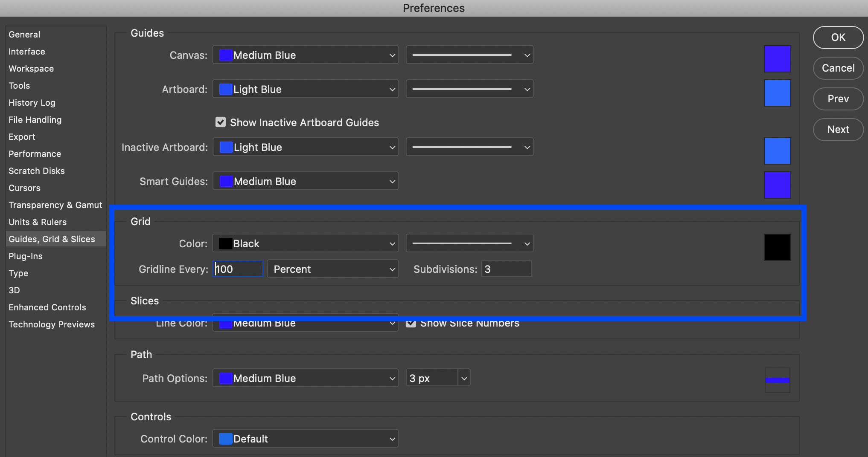Open the Percent unit dropdown

tap(332, 269)
